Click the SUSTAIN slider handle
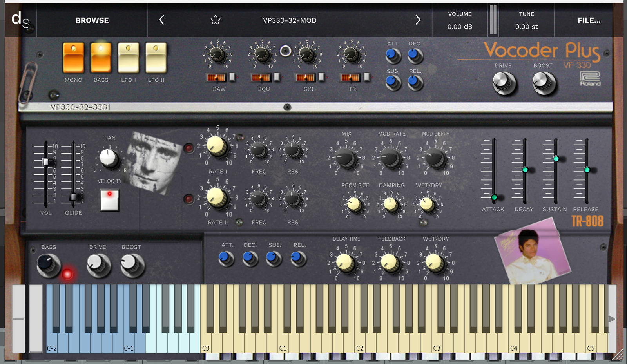This screenshot has height=364, width=627. click(556, 159)
